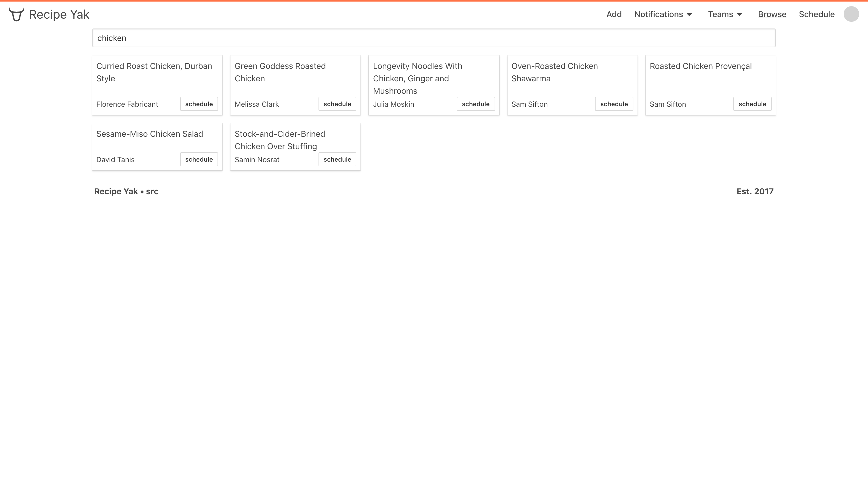The height and width of the screenshot is (491, 868).
Task: Open the Roasted Chicken Provençal recipe title
Action: (x=700, y=66)
